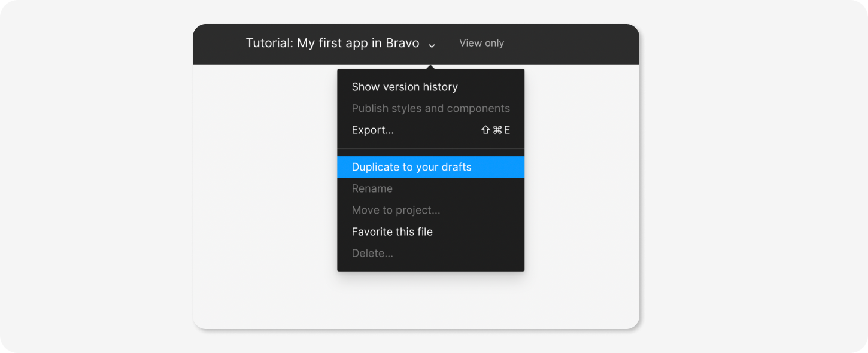Click the file title "Tutorial: My first app in Bravo"

tap(332, 44)
